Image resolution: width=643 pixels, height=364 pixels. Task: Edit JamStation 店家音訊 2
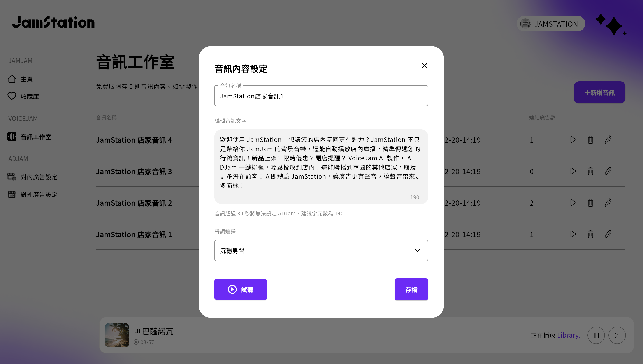[608, 203]
